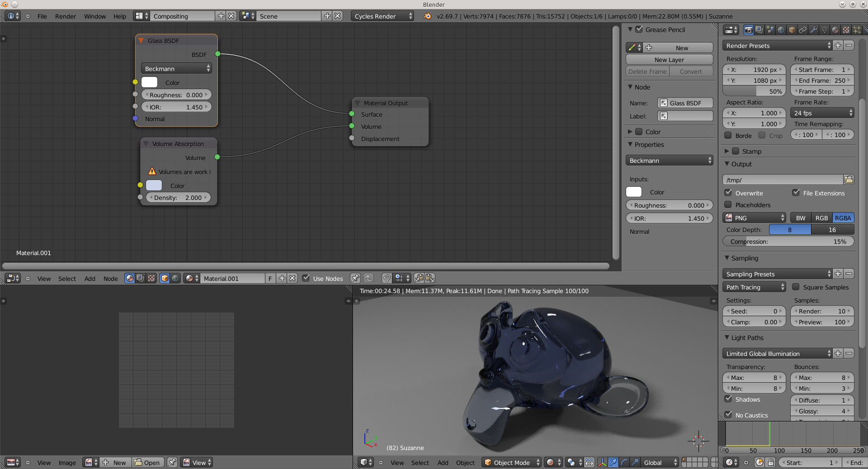Open the 24 fps frame rate dropdown
This screenshot has height=469, width=868.
(822, 113)
